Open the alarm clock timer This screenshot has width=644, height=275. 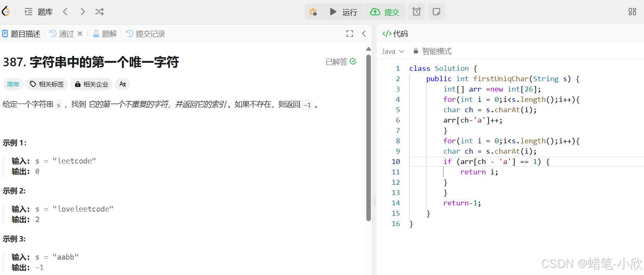416,12
